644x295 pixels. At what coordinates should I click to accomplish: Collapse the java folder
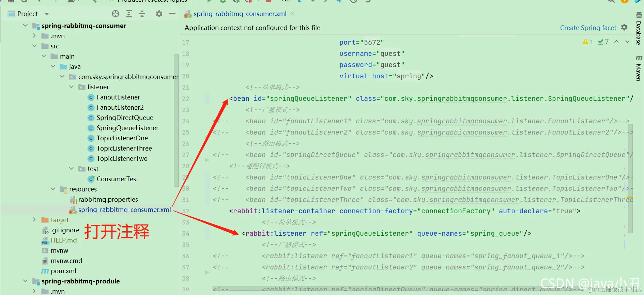[53, 66]
